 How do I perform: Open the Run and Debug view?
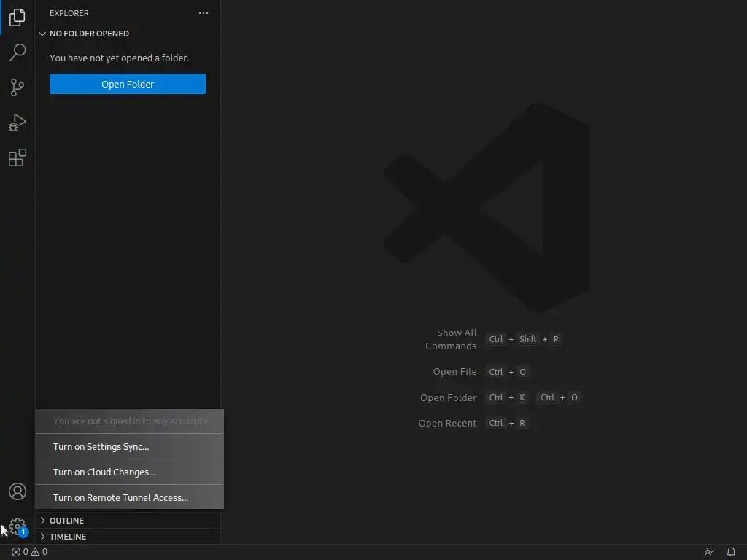(x=18, y=122)
